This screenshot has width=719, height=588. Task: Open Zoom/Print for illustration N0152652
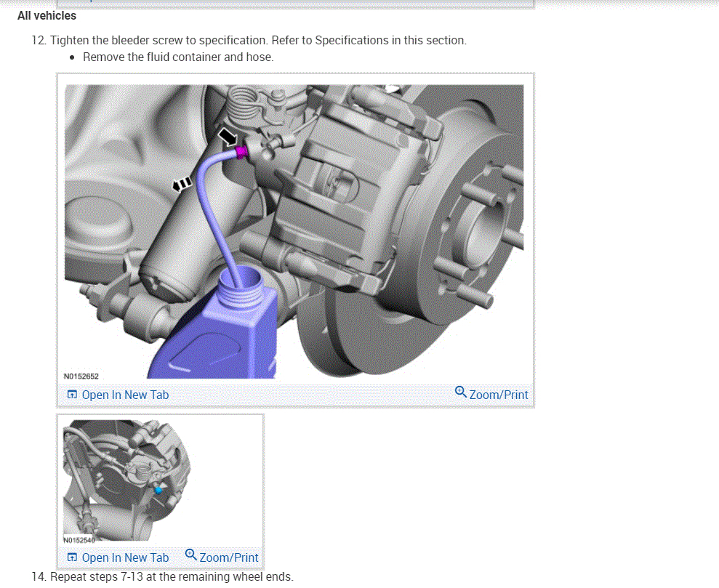click(x=491, y=394)
